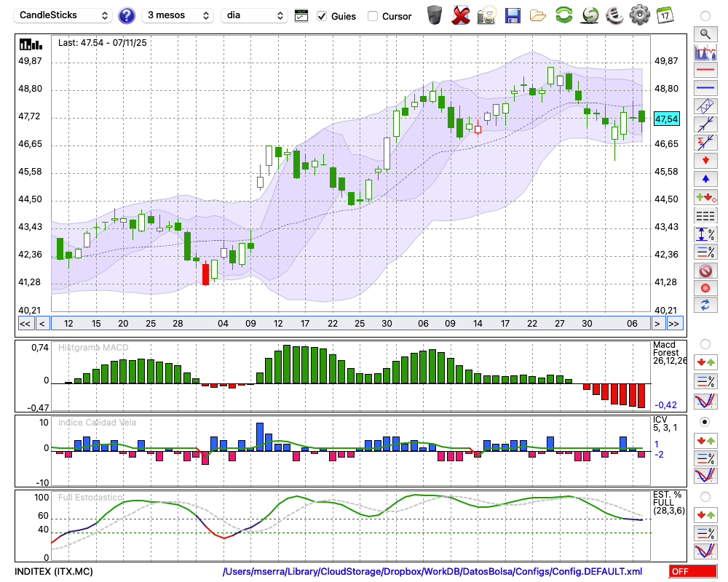Enable the Cursor checkbox
The image size is (728, 582).
pyautogui.click(x=373, y=16)
